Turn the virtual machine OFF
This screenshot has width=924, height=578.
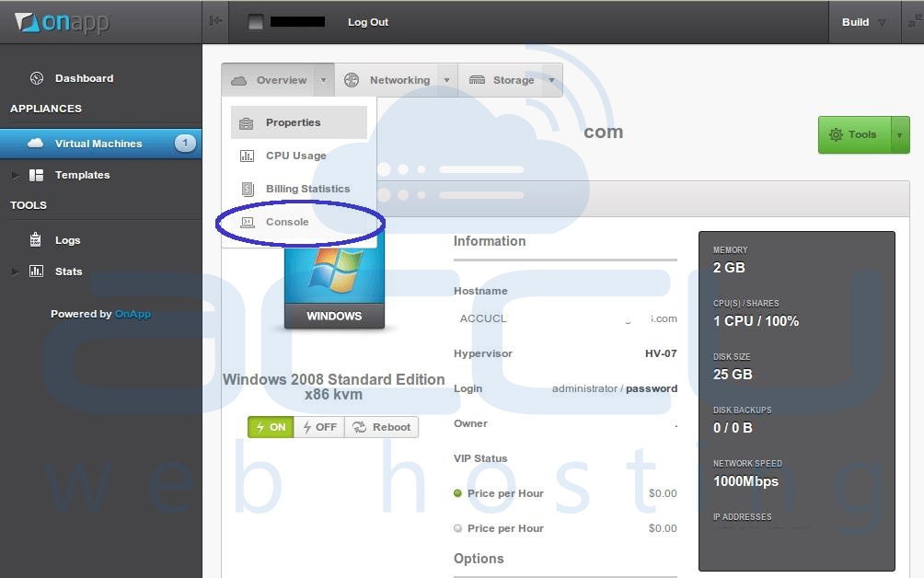[319, 427]
